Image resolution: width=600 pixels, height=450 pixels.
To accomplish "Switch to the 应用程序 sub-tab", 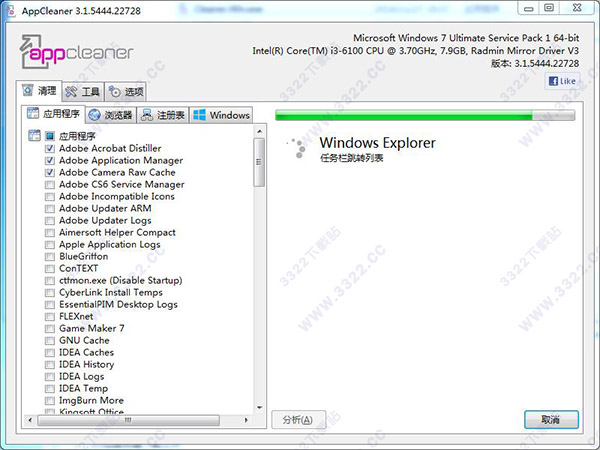I will tap(53, 114).
